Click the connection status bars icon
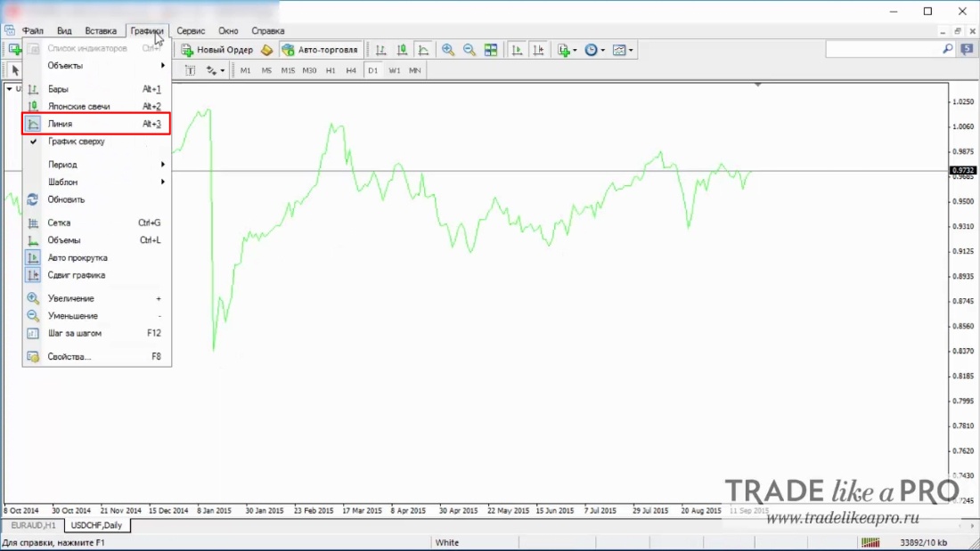The height and width of the screenshot is (551, 980). click(870, 542)
